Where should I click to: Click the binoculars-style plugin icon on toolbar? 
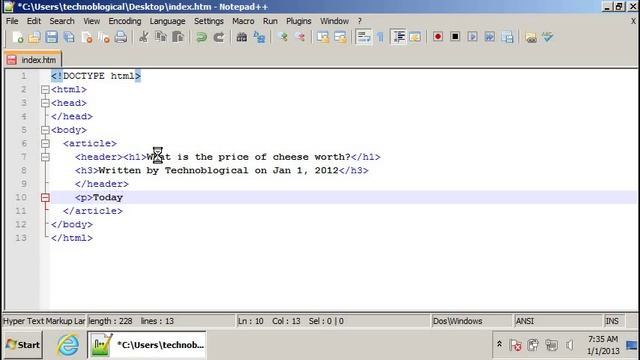[531, 37]
